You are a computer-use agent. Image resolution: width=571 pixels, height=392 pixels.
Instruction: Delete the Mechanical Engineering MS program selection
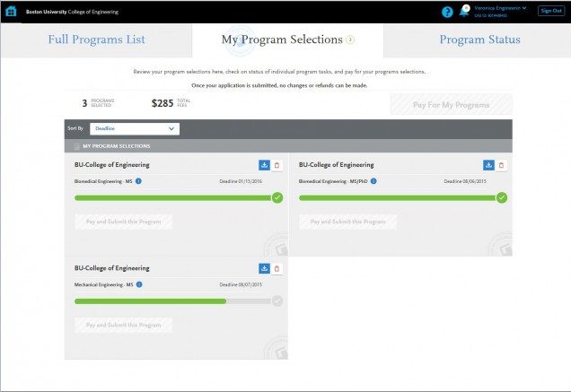(277, 268)
